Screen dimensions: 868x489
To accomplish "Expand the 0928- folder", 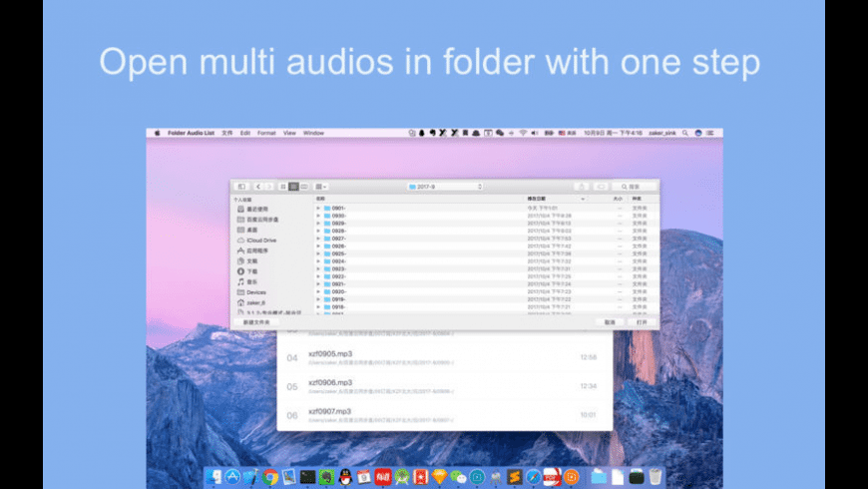I will pyautogui.click(x=318, y=231).
